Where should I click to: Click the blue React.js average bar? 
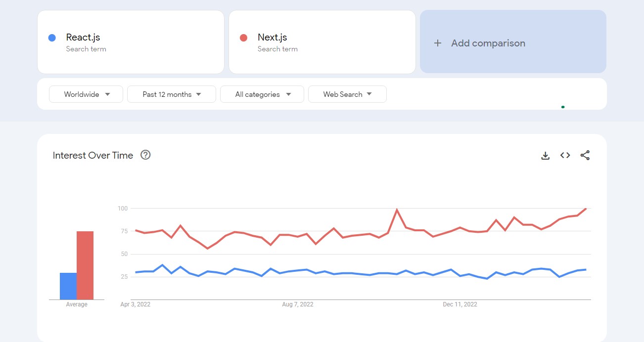point(68,286)
